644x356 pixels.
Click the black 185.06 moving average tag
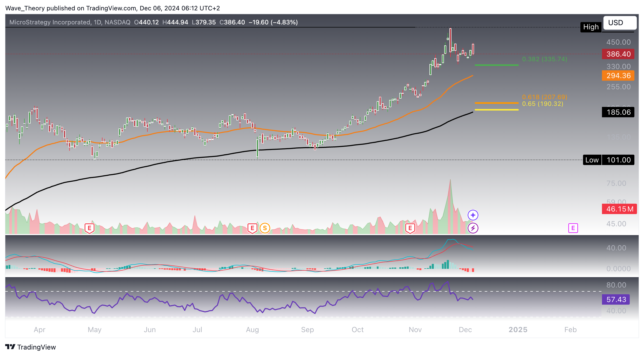(x=618, y=112)
